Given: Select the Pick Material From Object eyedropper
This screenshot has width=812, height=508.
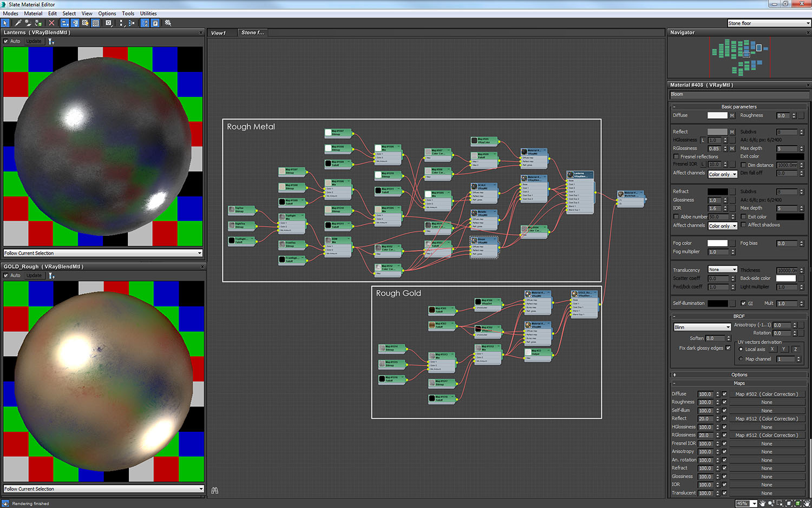Looking at the screenshot, I should pos(18,23).
